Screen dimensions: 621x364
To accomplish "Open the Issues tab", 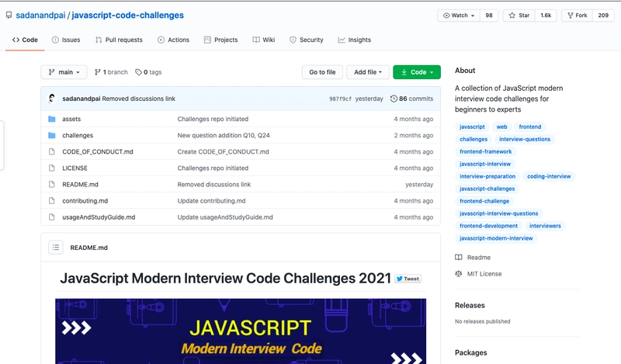I will [66, 40].
